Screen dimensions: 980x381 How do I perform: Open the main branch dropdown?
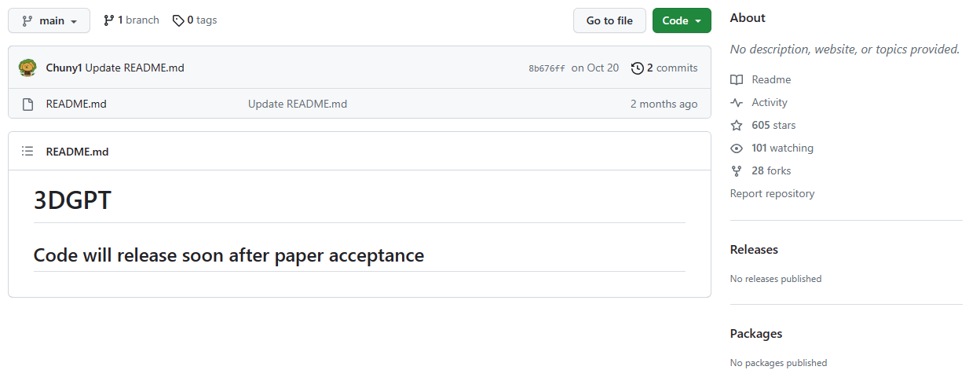(49, 20)
